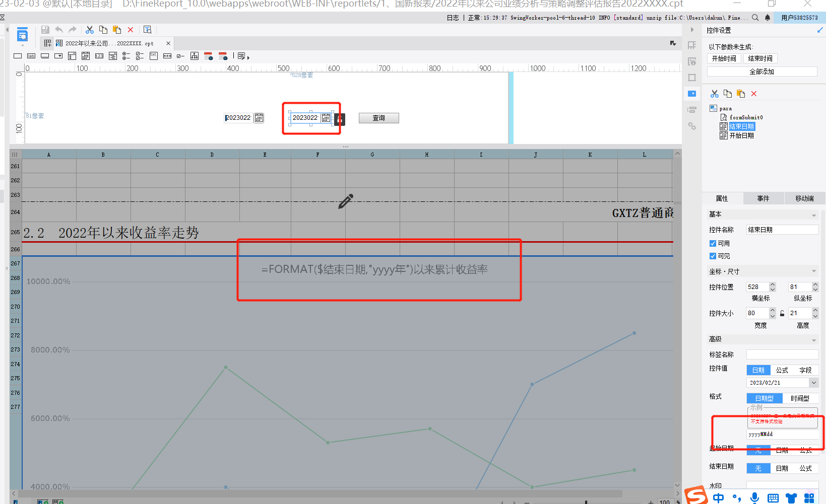Select 开始日期 in the widget tree
This screenshot has height=504, width=826.
[x=742, y=135]
